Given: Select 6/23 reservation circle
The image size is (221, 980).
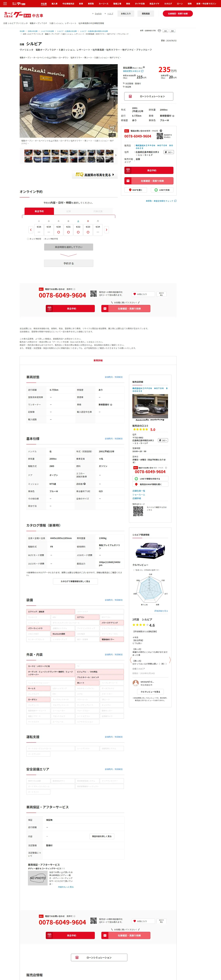Looking at the screenshot, I should 88,232.
